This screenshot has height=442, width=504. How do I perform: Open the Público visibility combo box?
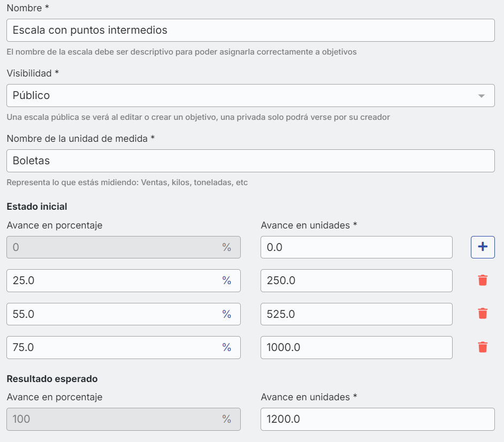point(241,96)
